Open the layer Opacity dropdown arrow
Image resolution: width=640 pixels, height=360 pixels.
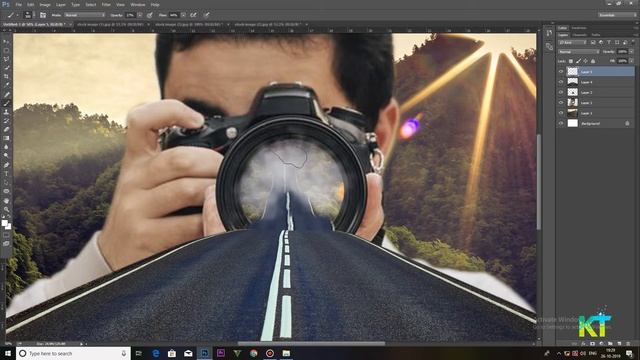[631, 52]
